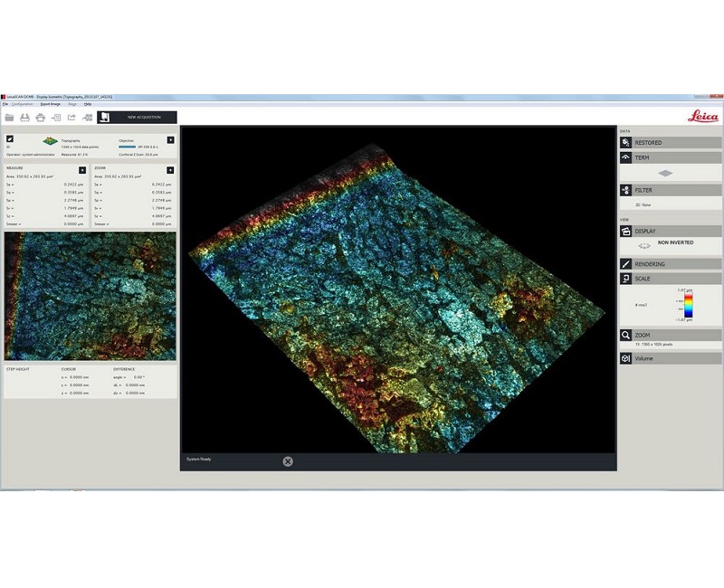Expand the Objective info arrow button
This screenshot has width=724, height=588.
pyautogui.click(x=170, y=140)
